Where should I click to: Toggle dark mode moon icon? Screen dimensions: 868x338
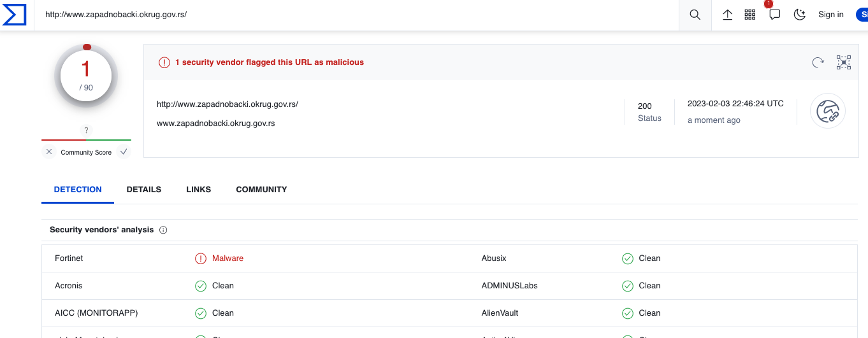point(800,15)
